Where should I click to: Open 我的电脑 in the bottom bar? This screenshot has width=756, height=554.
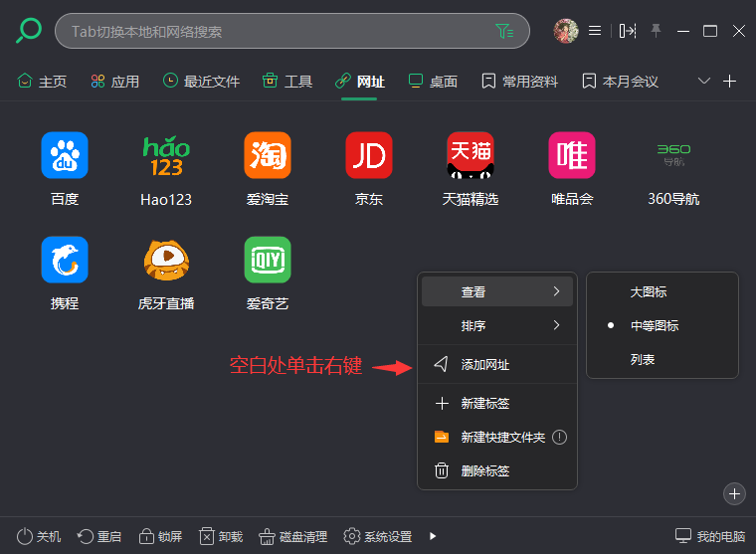click(x=710, y=536)
